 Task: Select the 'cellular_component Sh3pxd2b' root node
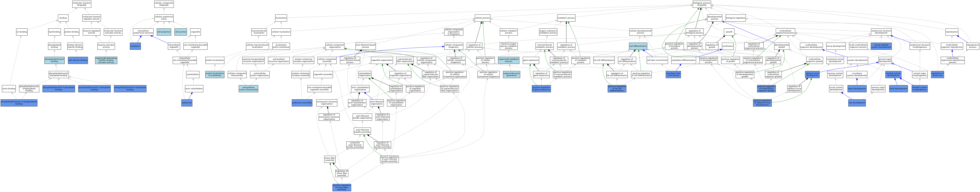click(164, 4)
